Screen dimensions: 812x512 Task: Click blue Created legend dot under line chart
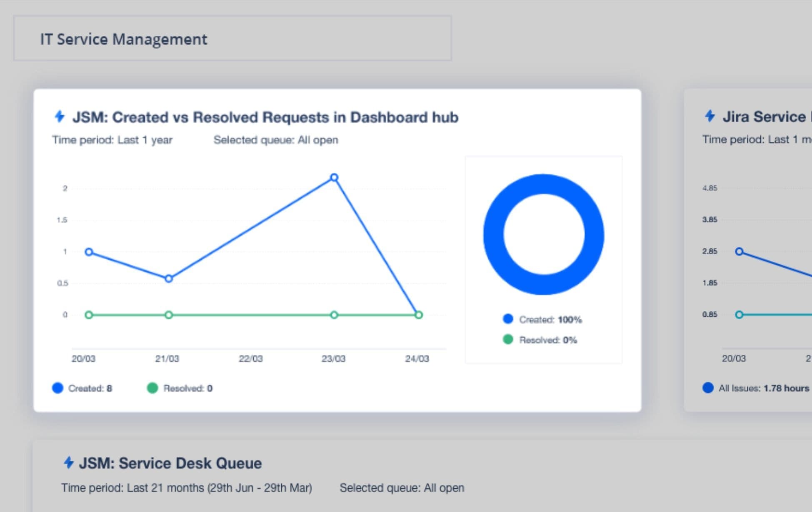[57, 388]
